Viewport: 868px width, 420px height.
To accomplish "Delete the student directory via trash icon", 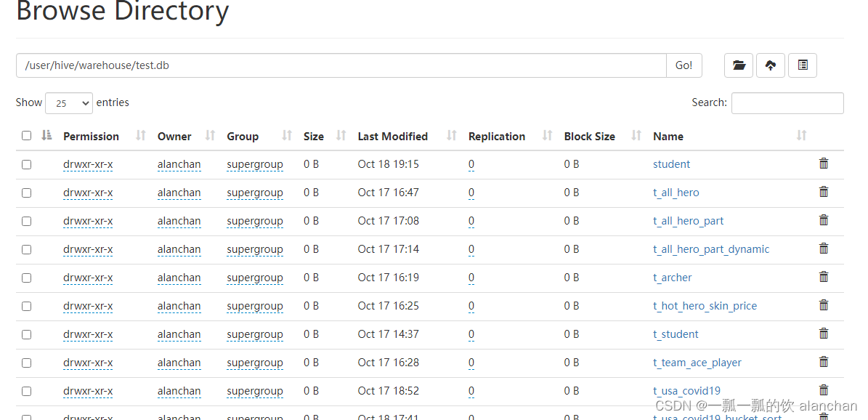I will click(x=824, y=163).
